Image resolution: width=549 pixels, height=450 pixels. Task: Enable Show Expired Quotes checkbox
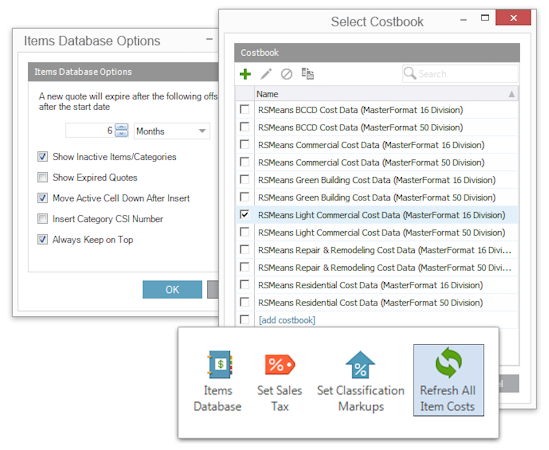click(x=42, y=177)
